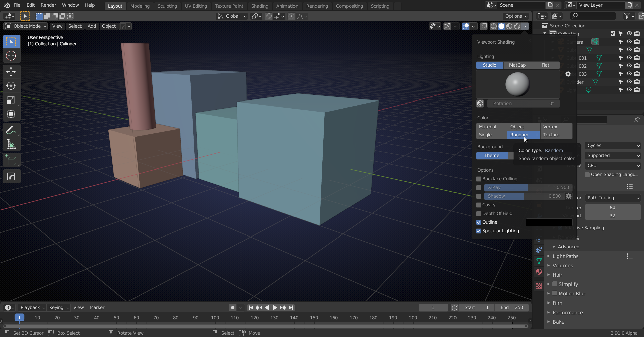The image size is (644, 337).
Task: Open the File menu
Action: pos(17,5)
